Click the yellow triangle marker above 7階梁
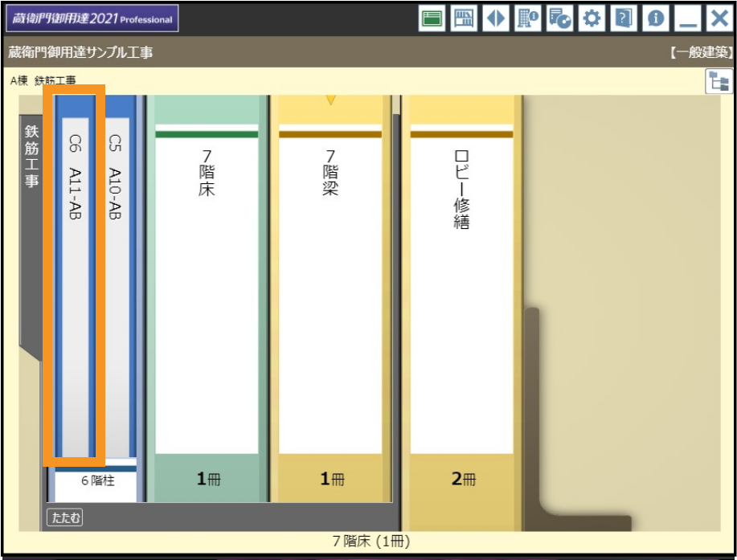This screenshot has height=560, width=737. coord(330,100)
